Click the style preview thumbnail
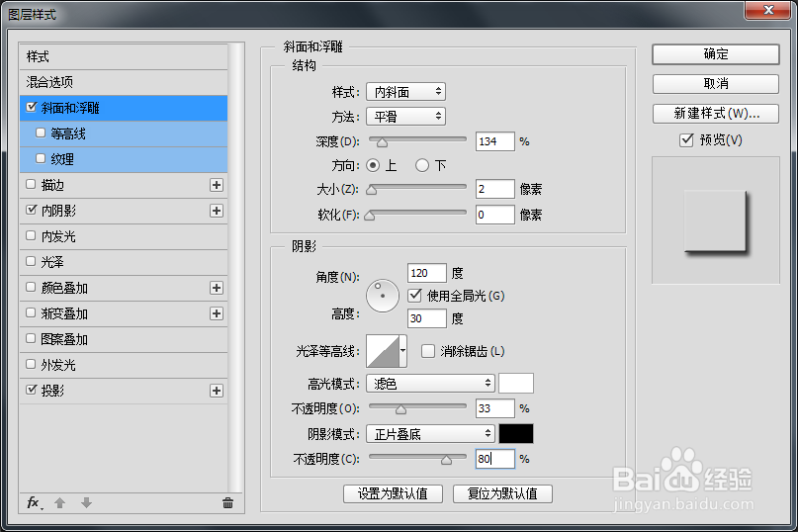The height and width of the screenshot is (532, 798). (x=716, y=220)
